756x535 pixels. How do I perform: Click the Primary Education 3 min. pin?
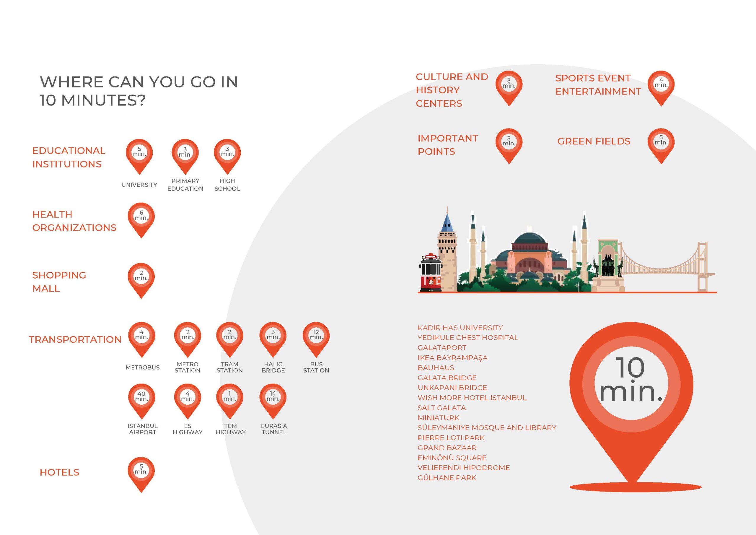185,157
